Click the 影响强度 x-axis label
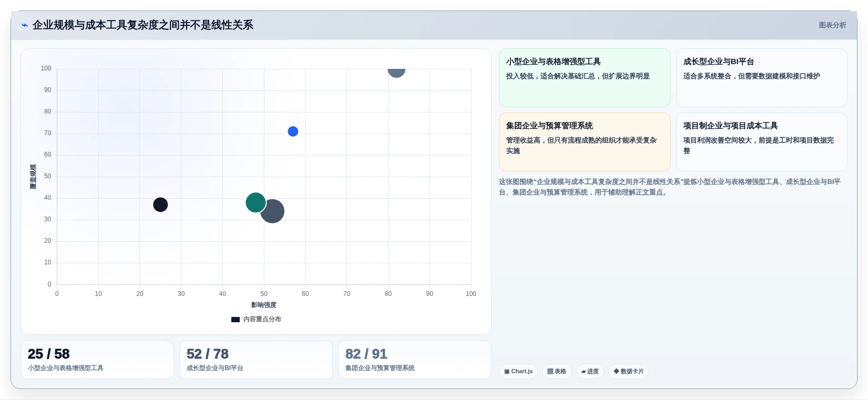Screen dimensions: 868x400 264,305
